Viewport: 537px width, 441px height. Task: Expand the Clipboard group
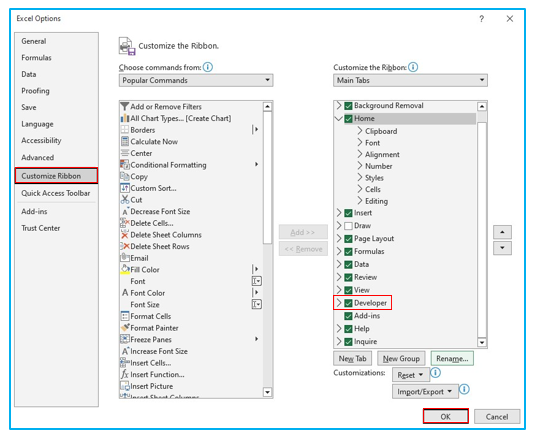pyautogui.click(x=360, y=131)
